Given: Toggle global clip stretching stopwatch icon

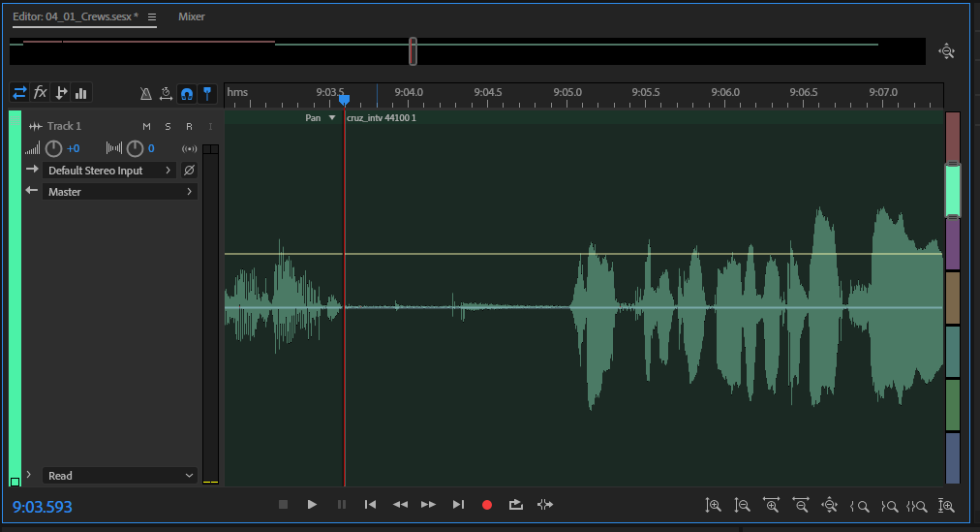Looking at the screenshot, I should coord(166,94).
